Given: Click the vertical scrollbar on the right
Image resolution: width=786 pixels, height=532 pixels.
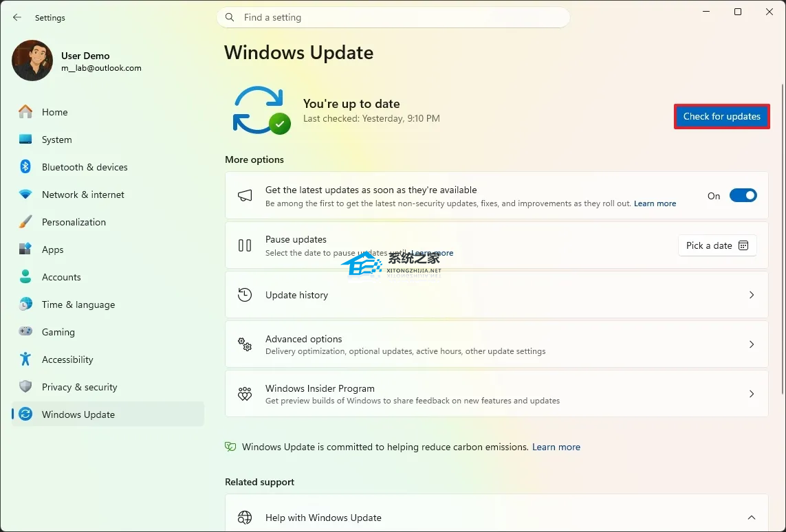Looking at the screenshot, I should [x=783, y=239].
